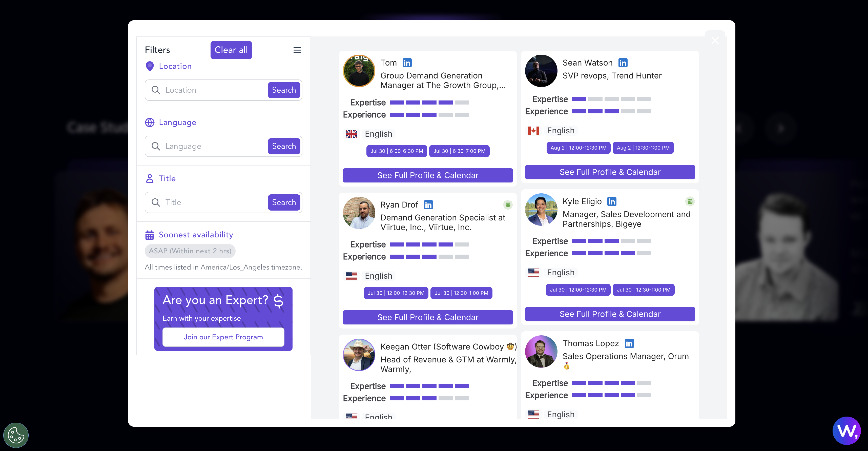Open Kyle Eligio's LinkedIn icon
The image size is (868, 451).
coord(612,201)
